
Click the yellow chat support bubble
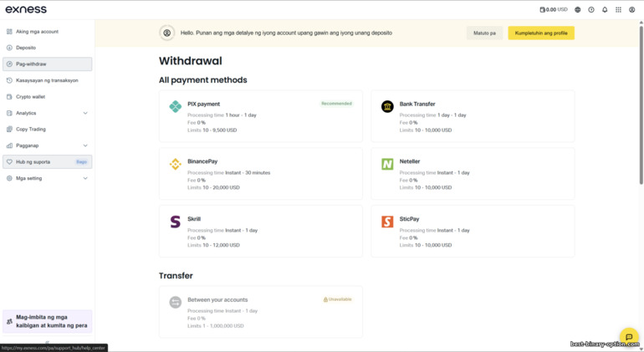(629, 337)
